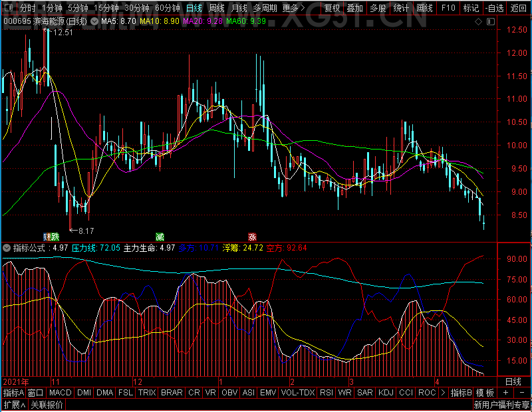Open the 画线 drawing tools
This screenshot has height=412, width=532.
click(x=424, y=8)
